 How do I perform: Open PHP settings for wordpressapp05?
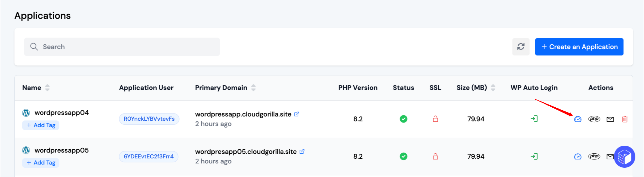(x=594, y=156)
